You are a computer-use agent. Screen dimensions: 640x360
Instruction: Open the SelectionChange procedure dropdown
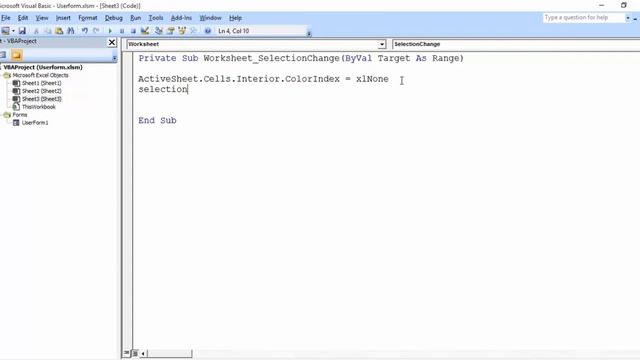pyautogui.click(x=516, y=44)
